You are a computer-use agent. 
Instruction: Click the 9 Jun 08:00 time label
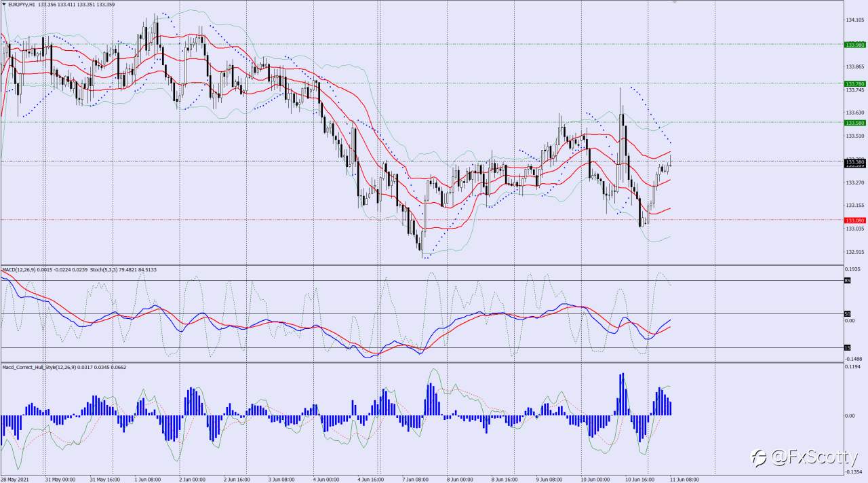[551, 479]
